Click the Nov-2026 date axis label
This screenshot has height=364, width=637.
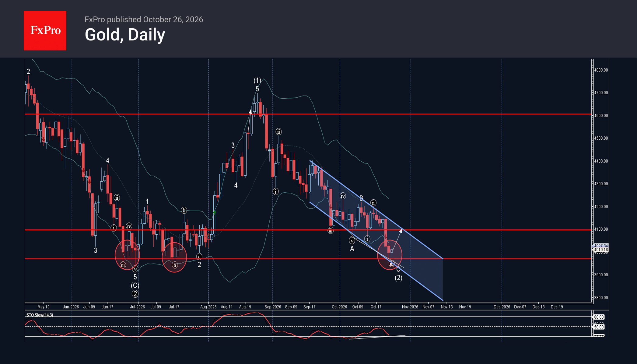(410, 307)
